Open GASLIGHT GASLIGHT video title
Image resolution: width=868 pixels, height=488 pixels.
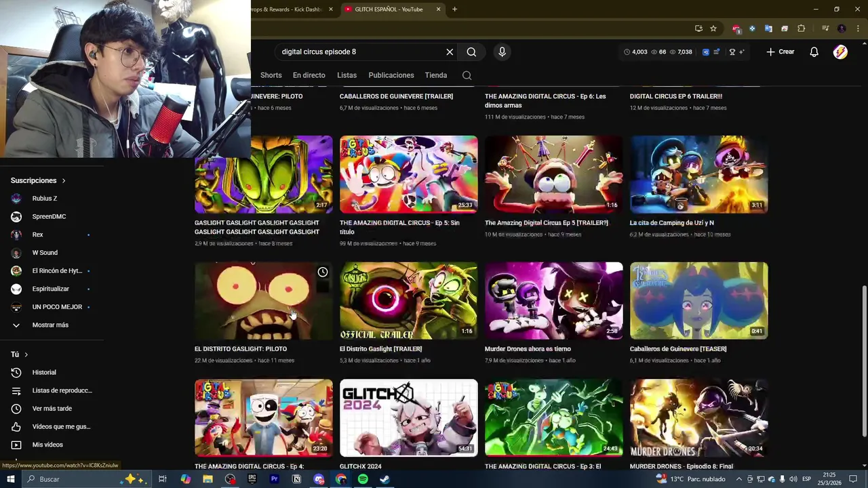pos(257,227)
